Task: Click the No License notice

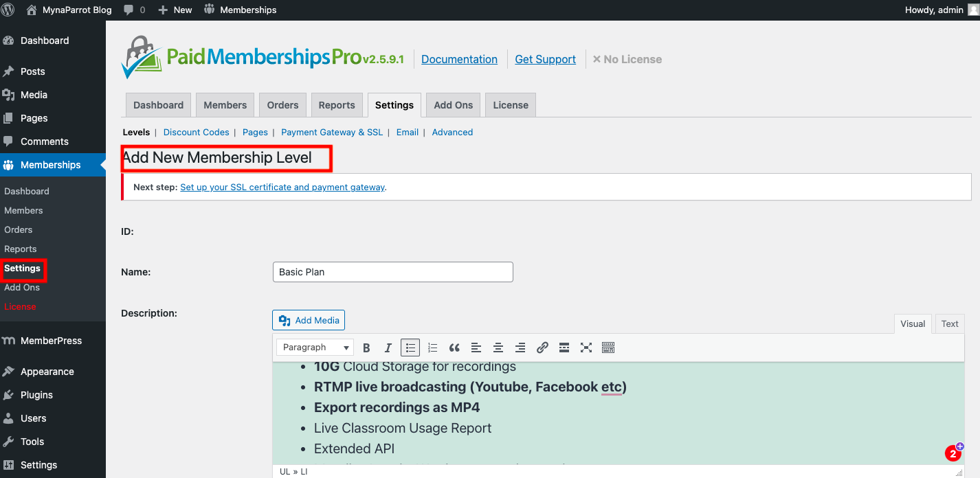Action: (627, 59)
